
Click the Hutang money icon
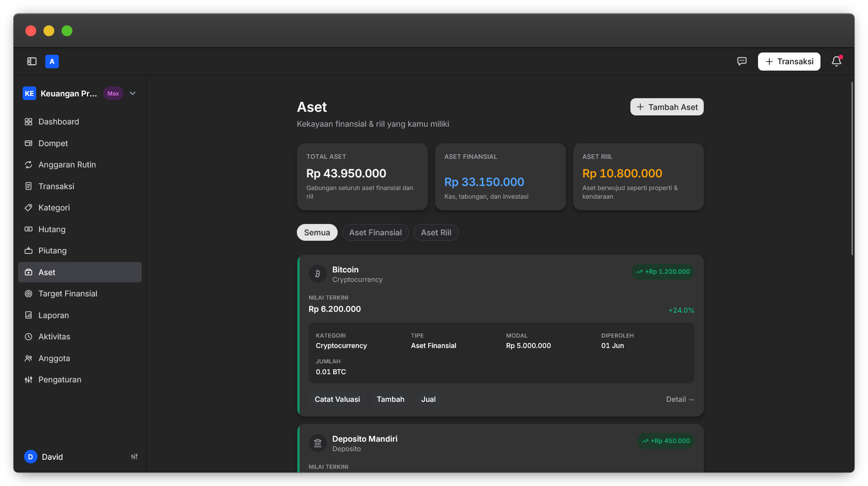coord(29,229)
